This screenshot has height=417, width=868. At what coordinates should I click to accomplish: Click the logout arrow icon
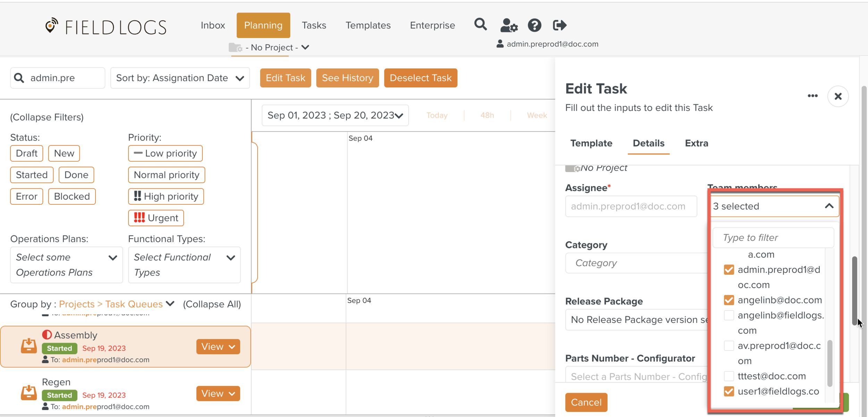(559, 25)
